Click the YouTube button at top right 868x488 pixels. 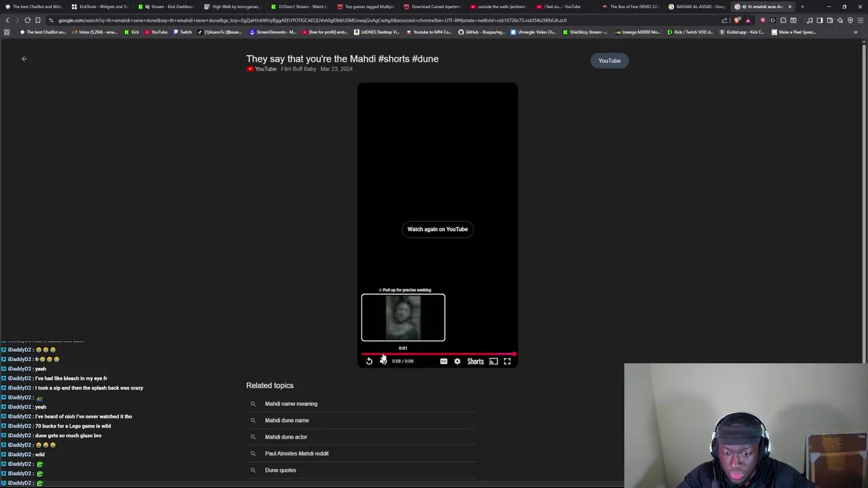pos(609,60)
